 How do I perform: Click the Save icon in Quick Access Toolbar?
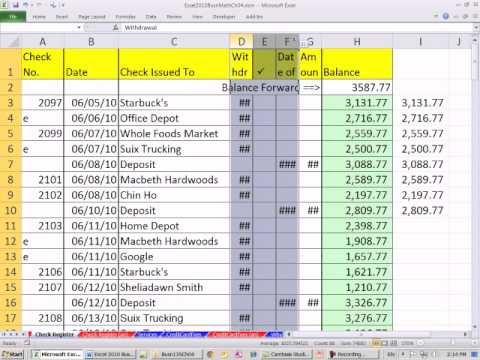15,5
